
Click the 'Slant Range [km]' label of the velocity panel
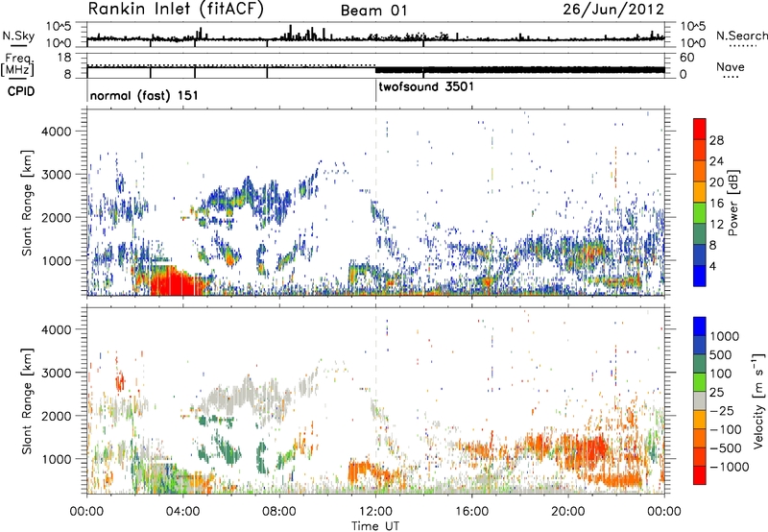27,400
